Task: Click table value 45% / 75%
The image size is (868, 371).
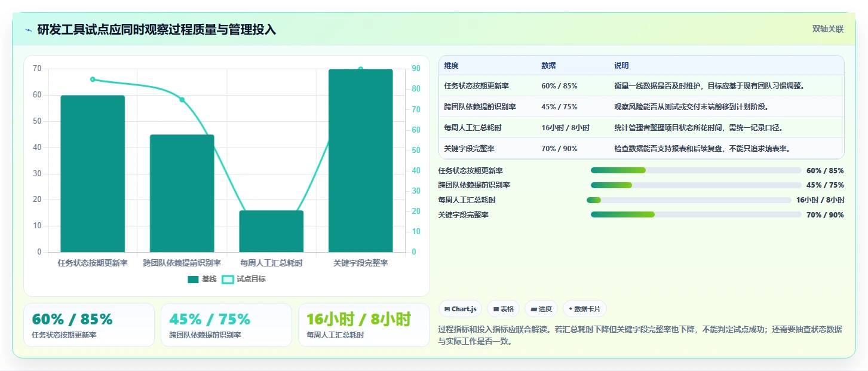Action: click(x=559, y=106)
